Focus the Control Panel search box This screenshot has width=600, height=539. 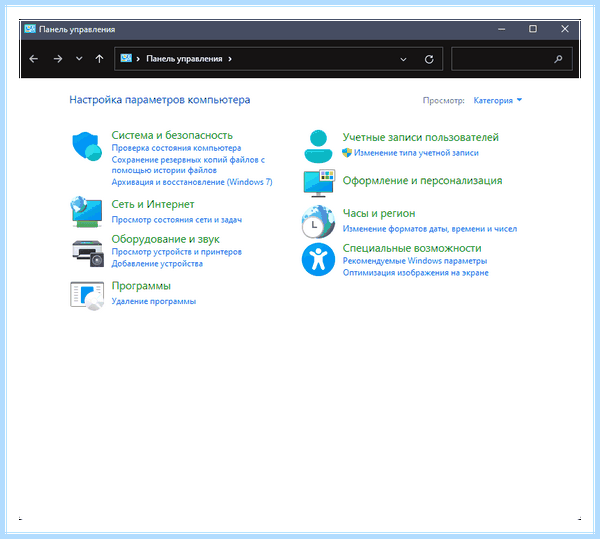pyautogui.click(x=512, y=59)
